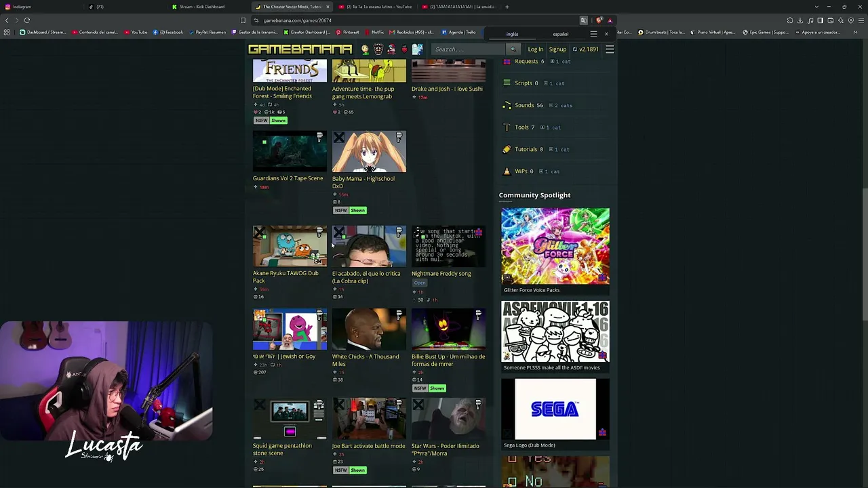Screen dimensions: 868x488
Task: Open Drake and Josh - I love Sushi
Action: (x=447, y=89)
